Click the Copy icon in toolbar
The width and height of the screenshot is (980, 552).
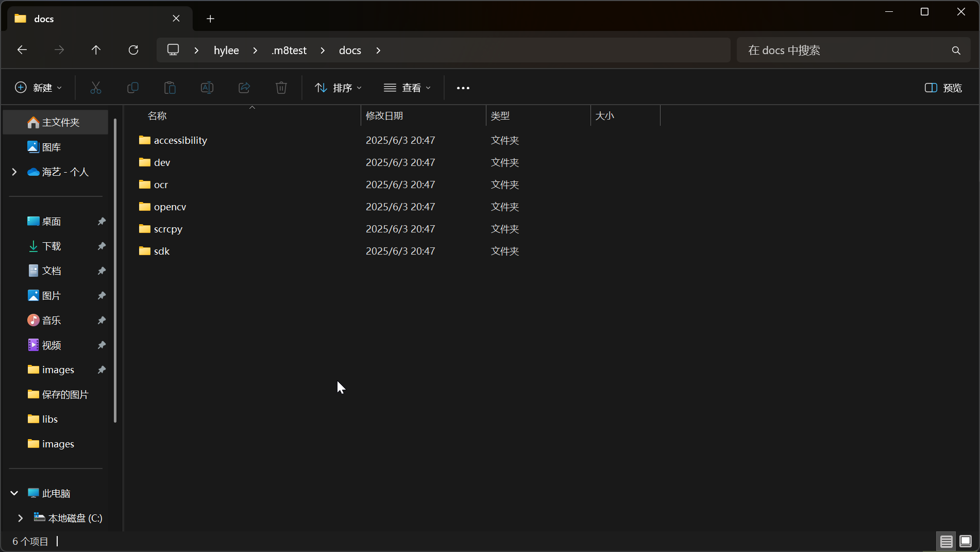pyautogui.click(x=133, y=88)
